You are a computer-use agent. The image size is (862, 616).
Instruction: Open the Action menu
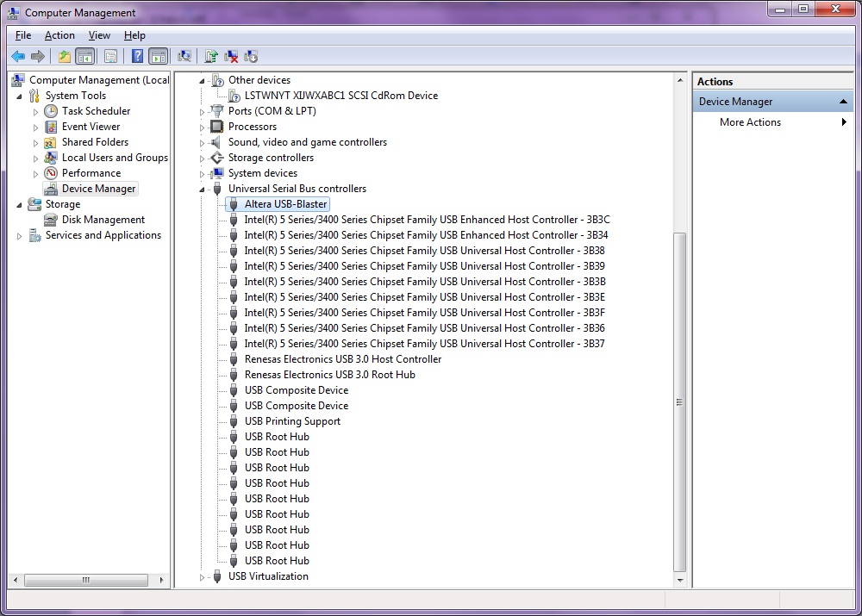[59, 35]
